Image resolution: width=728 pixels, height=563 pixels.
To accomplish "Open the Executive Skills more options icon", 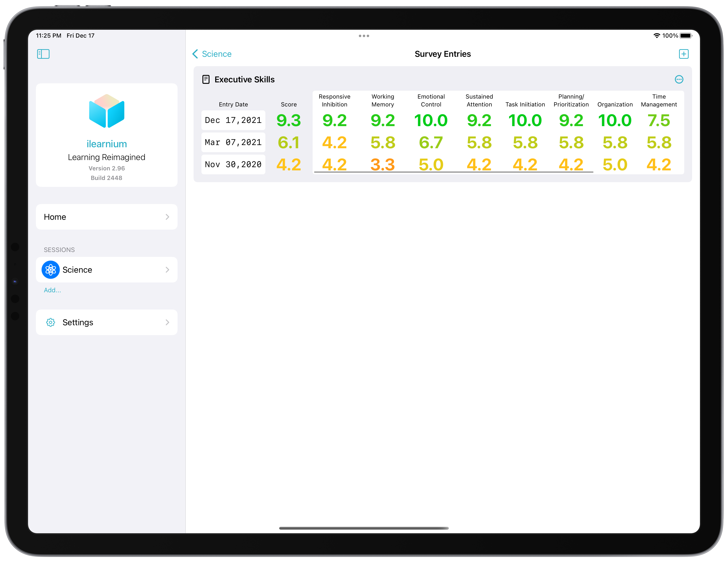I will (x=679, y=79).
